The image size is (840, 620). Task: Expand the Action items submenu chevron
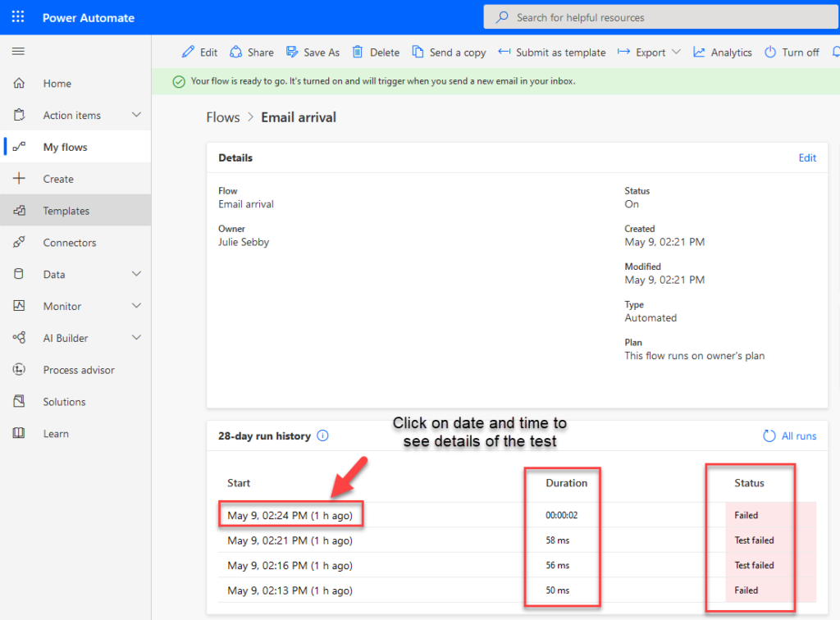(137, 115)
